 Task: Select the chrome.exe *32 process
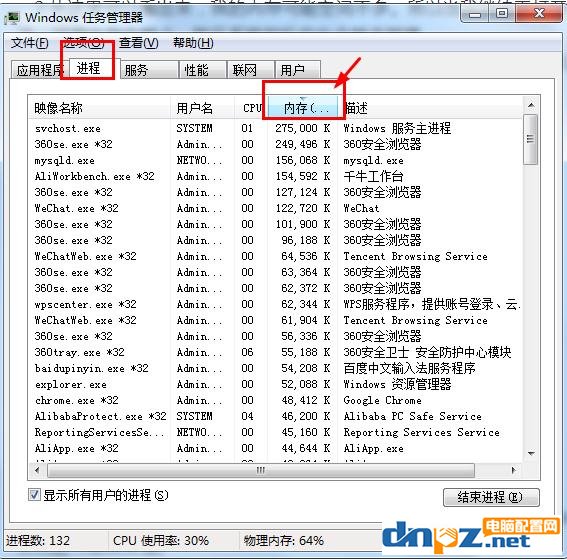click(77, 400)
